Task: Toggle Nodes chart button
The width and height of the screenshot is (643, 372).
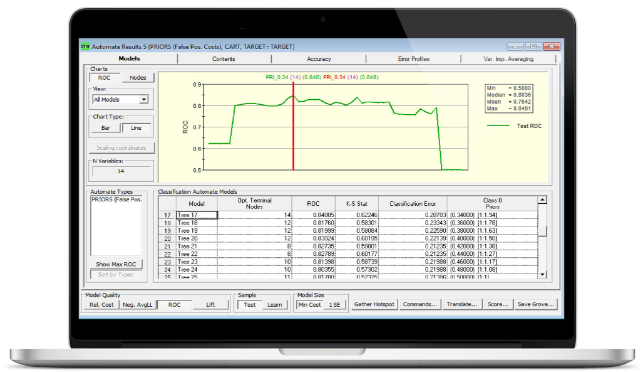Action: click(x=138, y=78)
